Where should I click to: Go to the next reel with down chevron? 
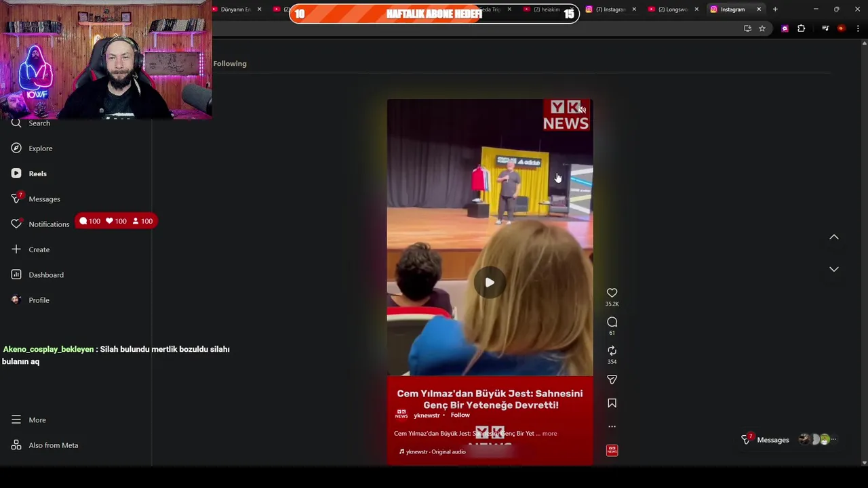(834, 269)
